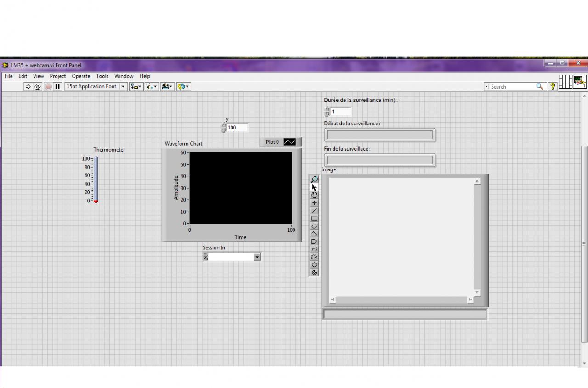Viewport: 588px width, 388px height.
Task: Click the y numeric stepper arrows
Action: click(x=224, y=128)
